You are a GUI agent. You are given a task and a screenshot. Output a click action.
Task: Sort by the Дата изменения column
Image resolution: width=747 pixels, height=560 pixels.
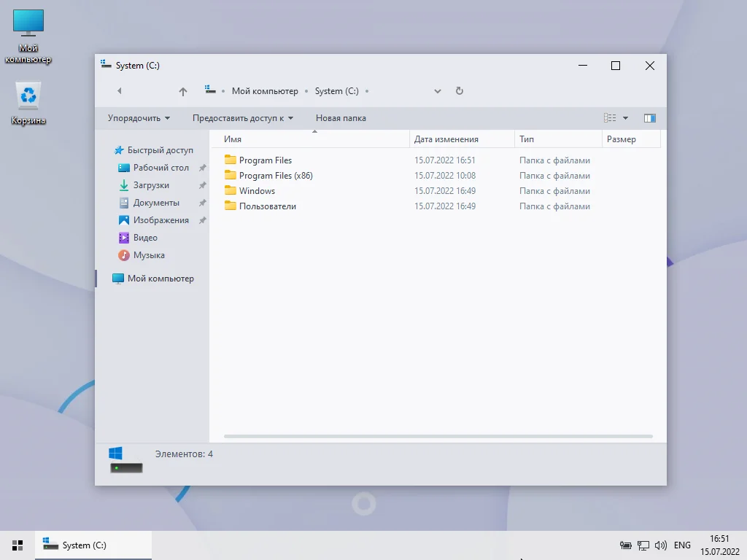click(x=462, y=139)
